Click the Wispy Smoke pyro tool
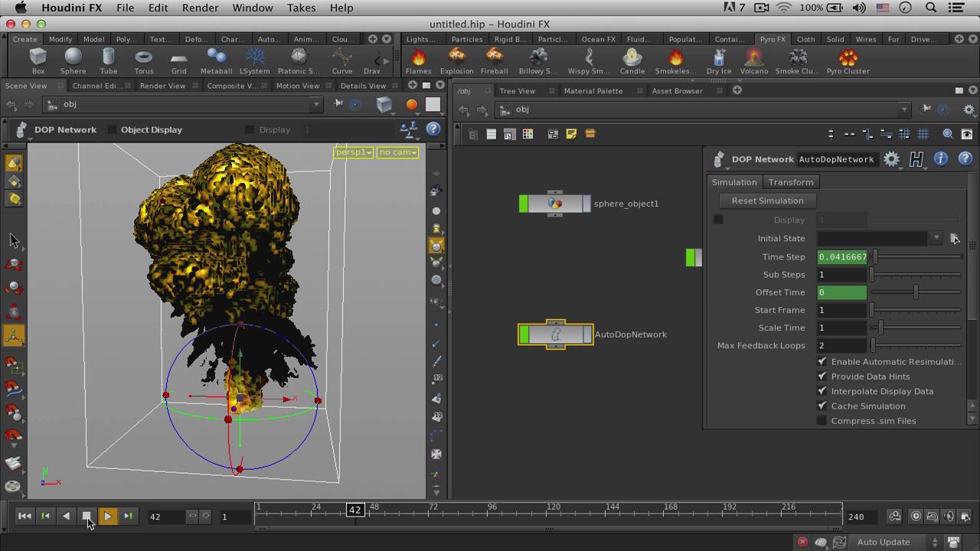This screenshot has width=980, height=551. pos(589,60)
